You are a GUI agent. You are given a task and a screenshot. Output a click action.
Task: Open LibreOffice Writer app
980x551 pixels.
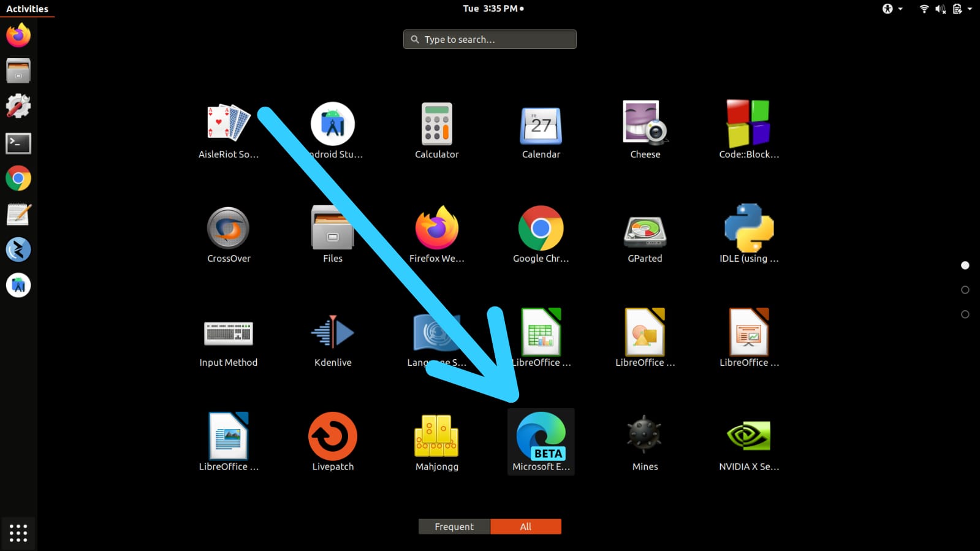point(229,442)
